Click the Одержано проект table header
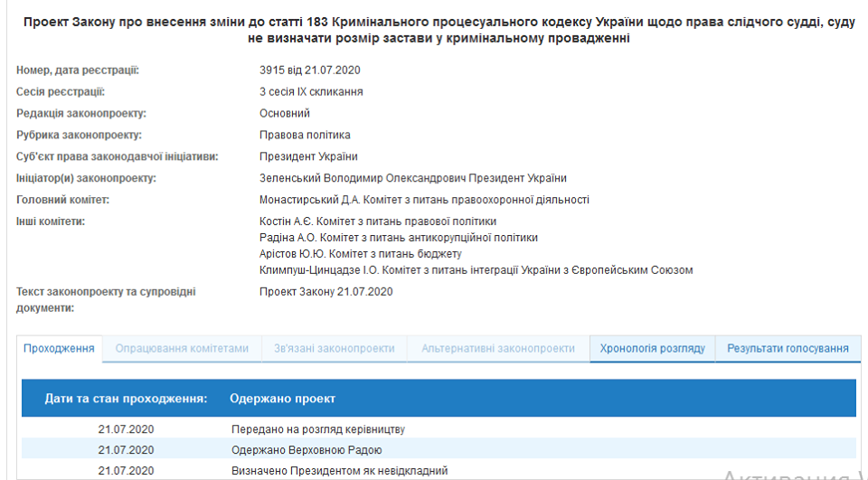Viewport: 868px width, 480px height. (282, 398)
